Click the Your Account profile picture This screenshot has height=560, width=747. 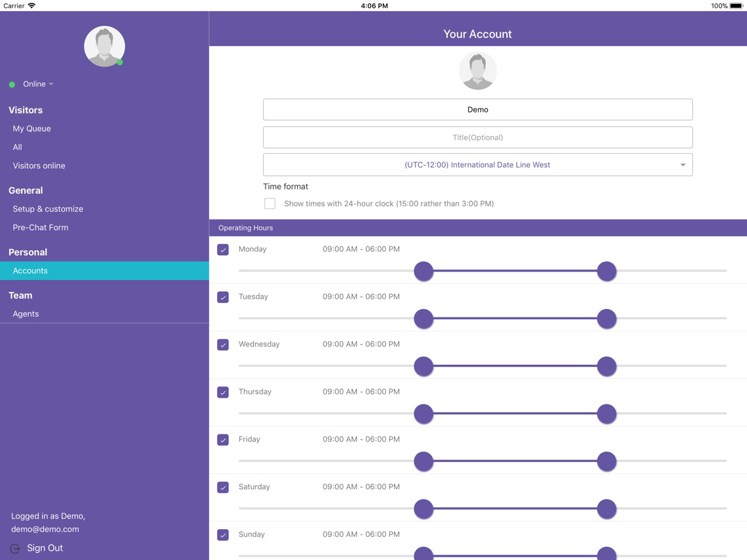tap(478, 71)
